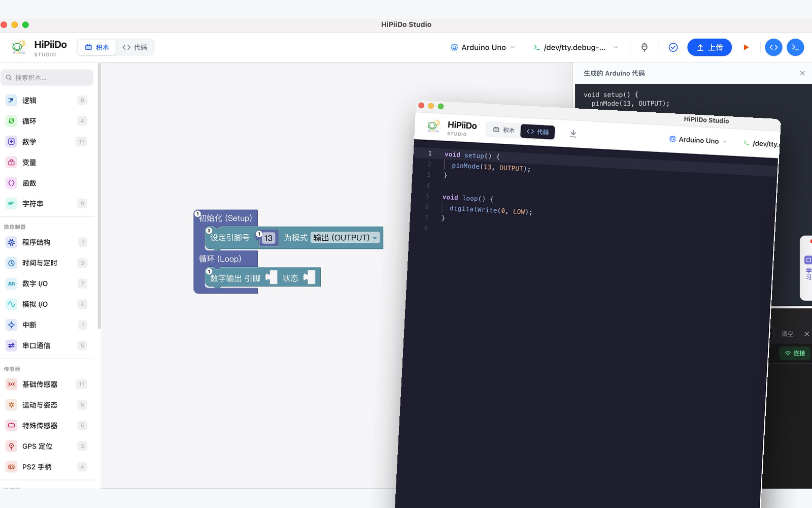Image resolution: width=812 pixels, height=508 pixels.
Task: Click the HiPiiDo logo in main window
Action: pos(19,47)
